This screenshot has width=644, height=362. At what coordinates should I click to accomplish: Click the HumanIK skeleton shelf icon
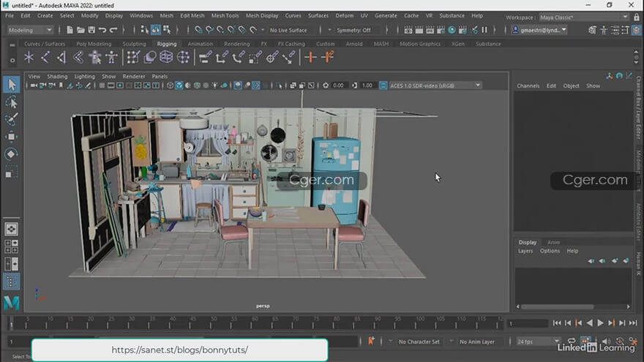pyautogui.click(x=111, y=58)
